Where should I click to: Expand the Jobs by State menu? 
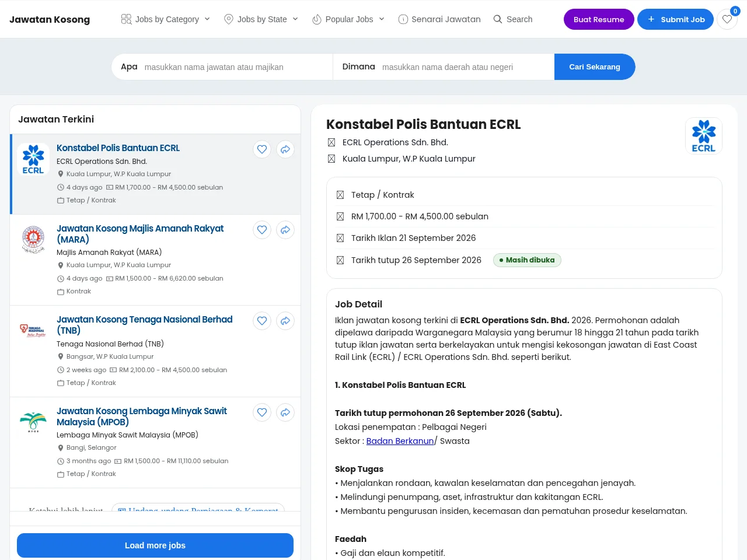pyautogui.click(x=261, y=19)
